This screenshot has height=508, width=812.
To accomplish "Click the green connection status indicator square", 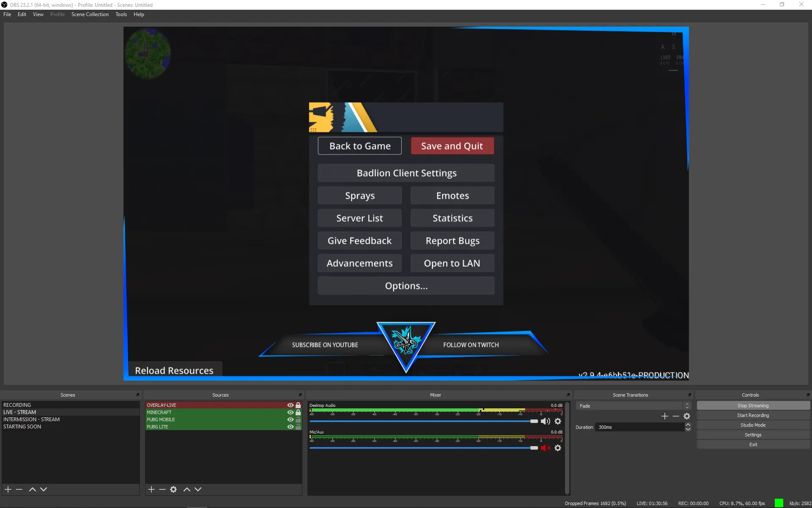I will [x=779, y=503].
